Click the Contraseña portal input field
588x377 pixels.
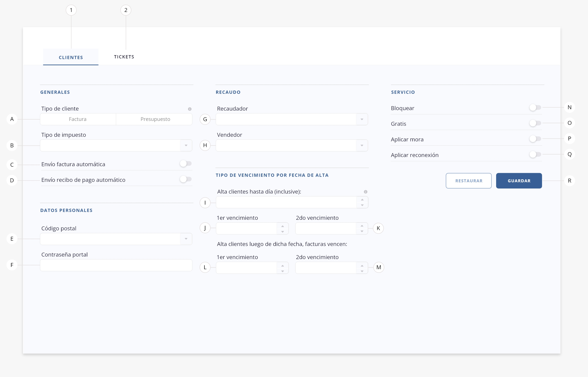tap(116, 265)
